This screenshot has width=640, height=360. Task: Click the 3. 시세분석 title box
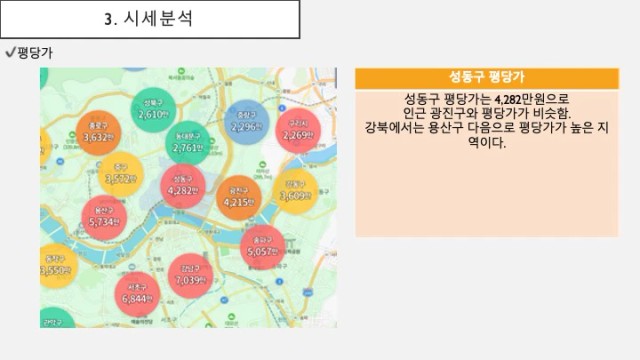click(150, 19)
